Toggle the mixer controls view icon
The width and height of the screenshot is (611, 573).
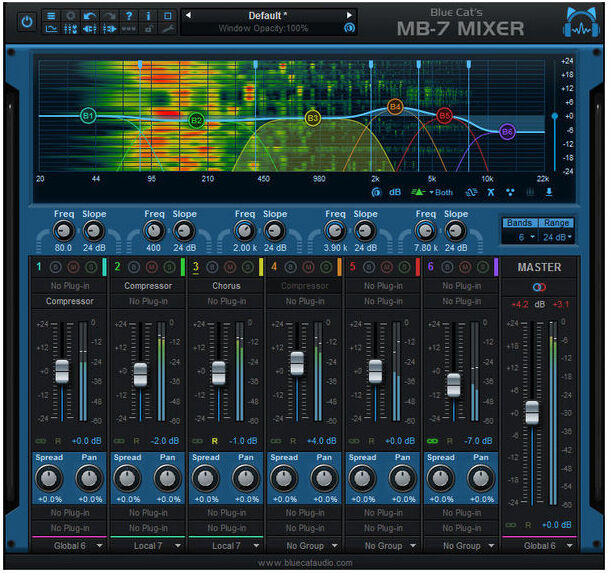[x=71, y=29]
